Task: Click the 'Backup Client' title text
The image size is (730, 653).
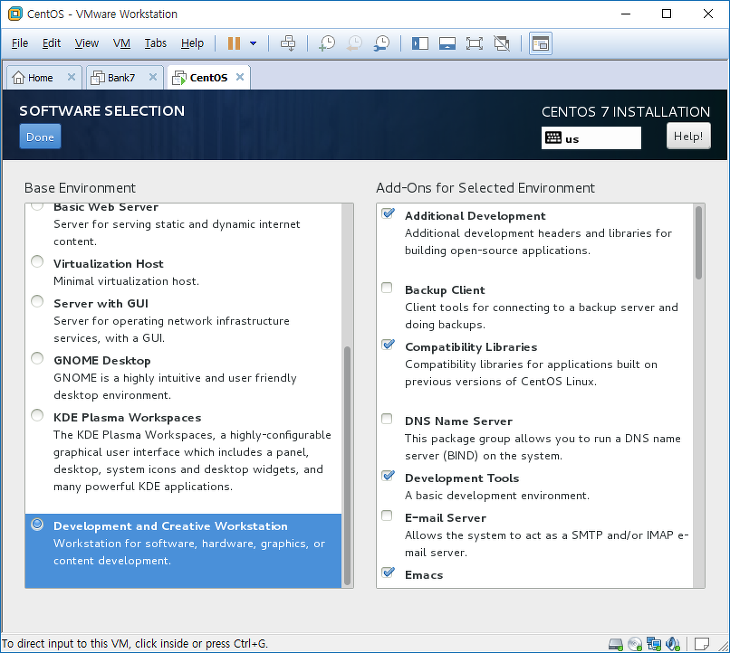Action: click(x=445, y=290)
